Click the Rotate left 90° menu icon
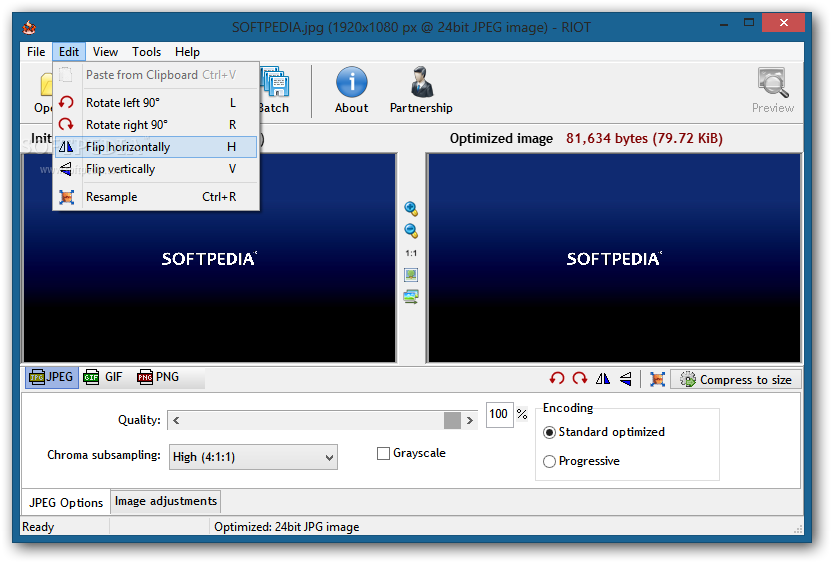832x563 pixels. point(66,102)
